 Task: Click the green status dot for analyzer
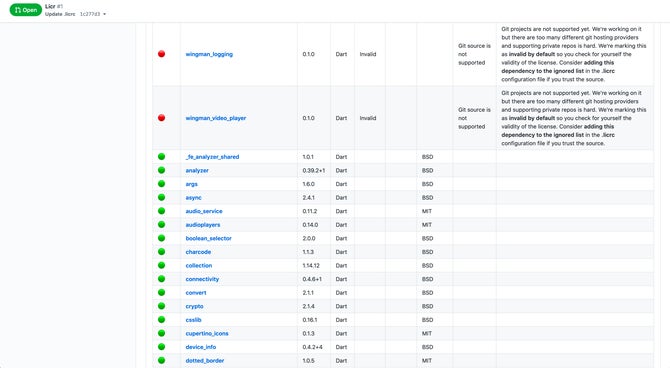(x=162, y=170)
